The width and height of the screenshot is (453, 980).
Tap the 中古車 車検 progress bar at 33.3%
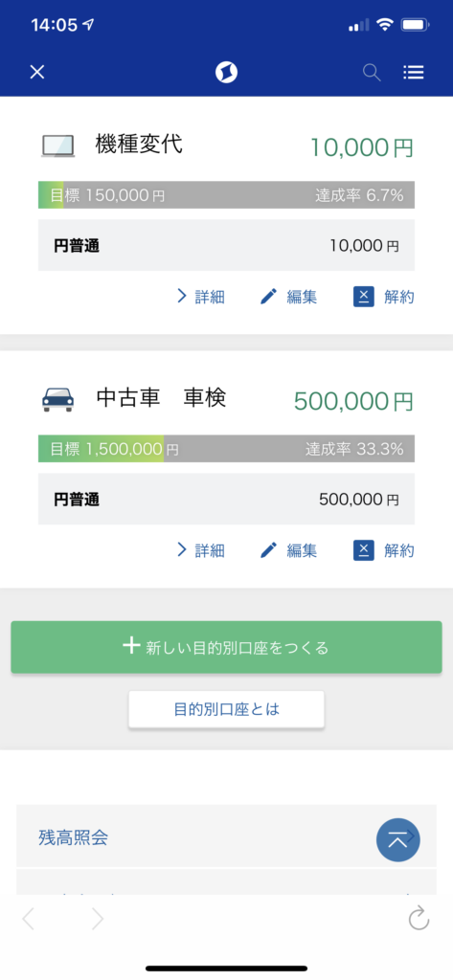226,449
